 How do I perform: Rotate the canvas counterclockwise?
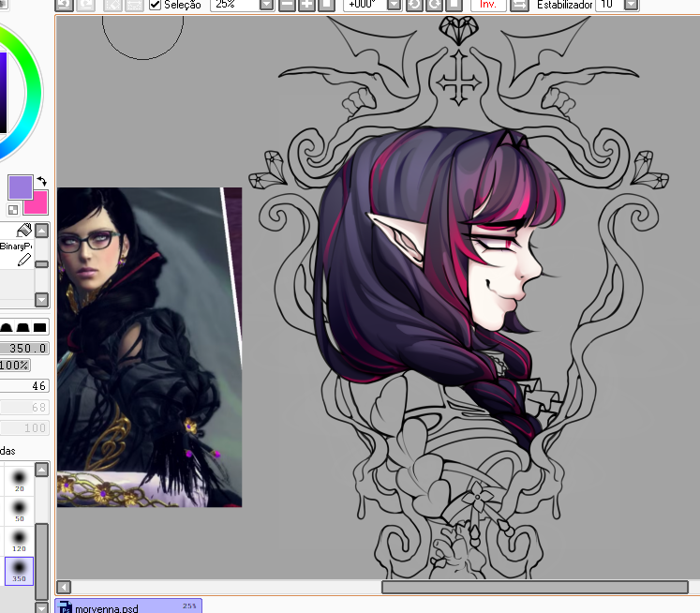pos(415,5)
